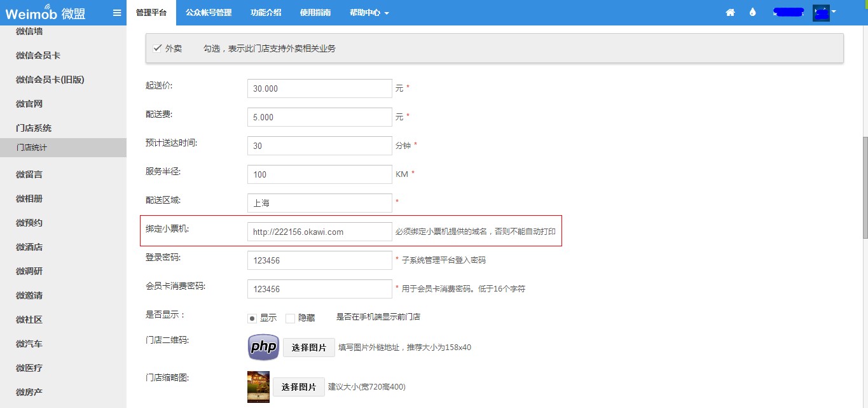
Task: Switch to the 公众帐号管理 tab
Action: [x=209, y=13]
